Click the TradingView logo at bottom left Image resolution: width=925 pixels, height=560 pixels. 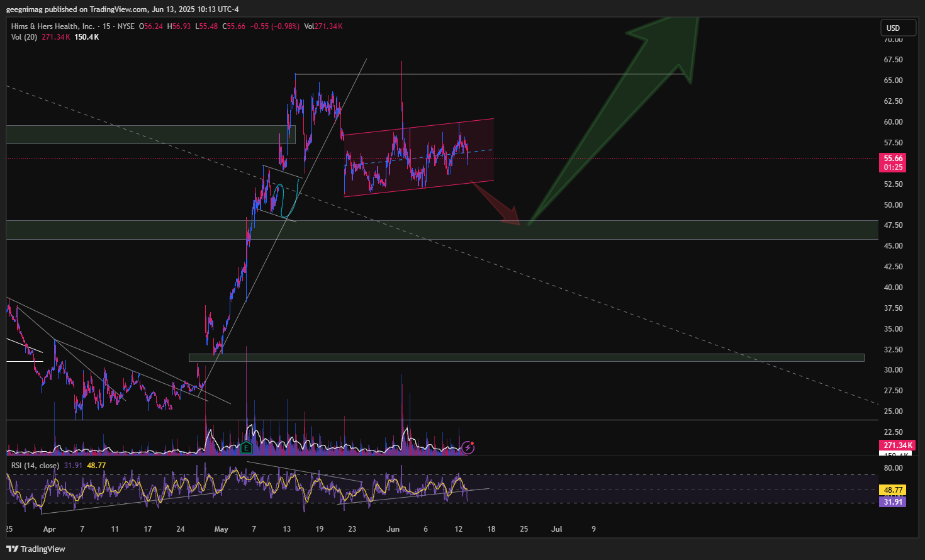pyautogui.click(x=36, y=549)
